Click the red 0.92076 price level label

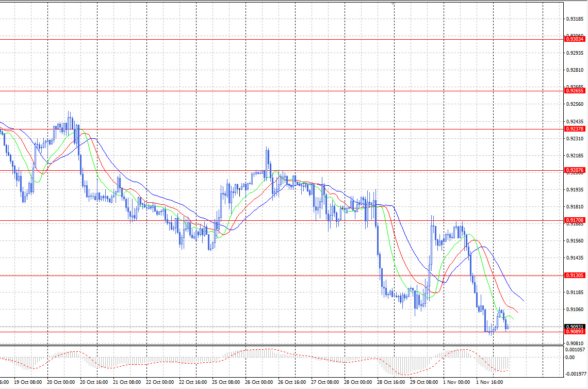tap(575, 170)
